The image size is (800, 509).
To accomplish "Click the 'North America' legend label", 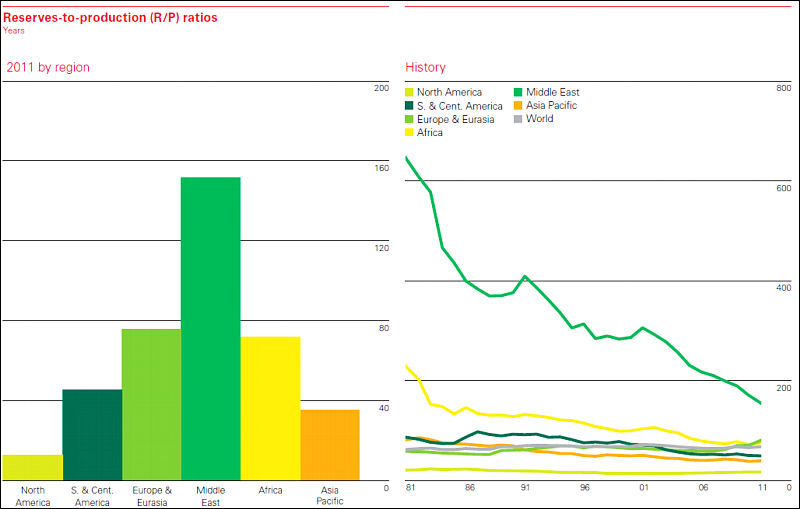I will pos(449,92).
